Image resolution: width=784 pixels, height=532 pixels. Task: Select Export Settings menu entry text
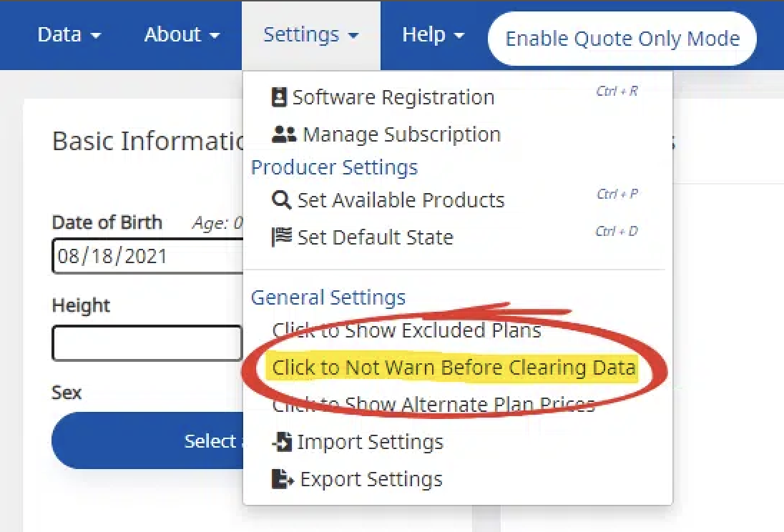(x=371, y=479)
